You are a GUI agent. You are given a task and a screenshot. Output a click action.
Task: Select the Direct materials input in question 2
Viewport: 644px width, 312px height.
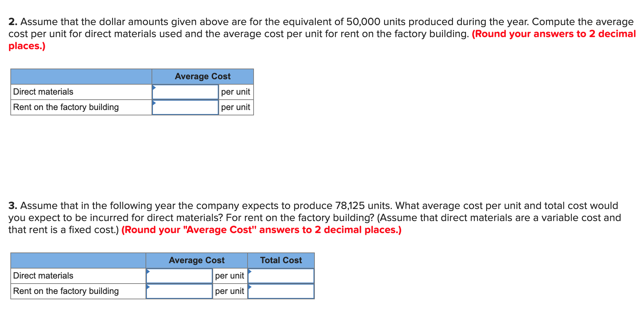pos(185,92)
